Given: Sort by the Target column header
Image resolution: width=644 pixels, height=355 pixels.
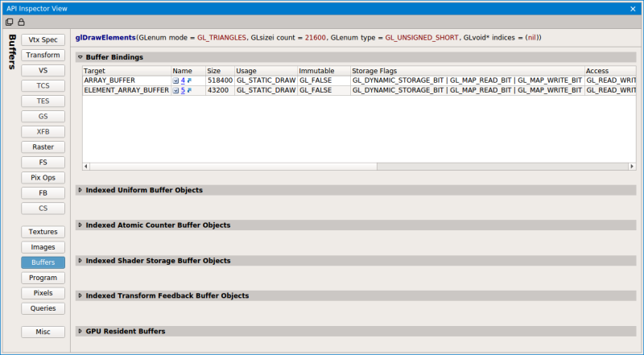Looking at the screenshot, I should 126,71.
